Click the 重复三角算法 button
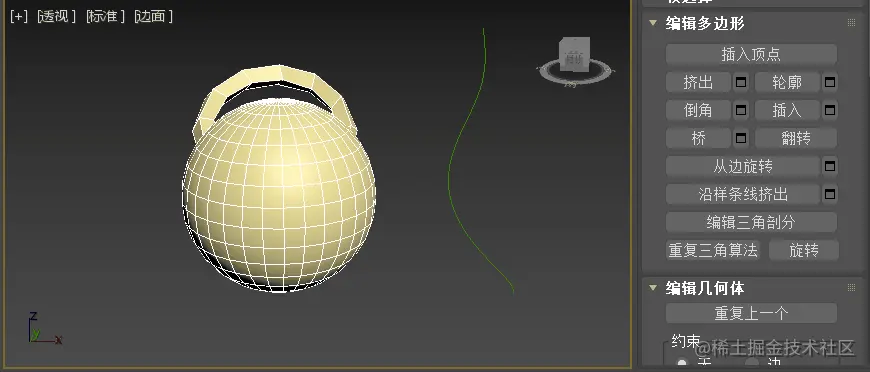The width and height of the screenshot is (870, 372). click(x=713, y=250)
